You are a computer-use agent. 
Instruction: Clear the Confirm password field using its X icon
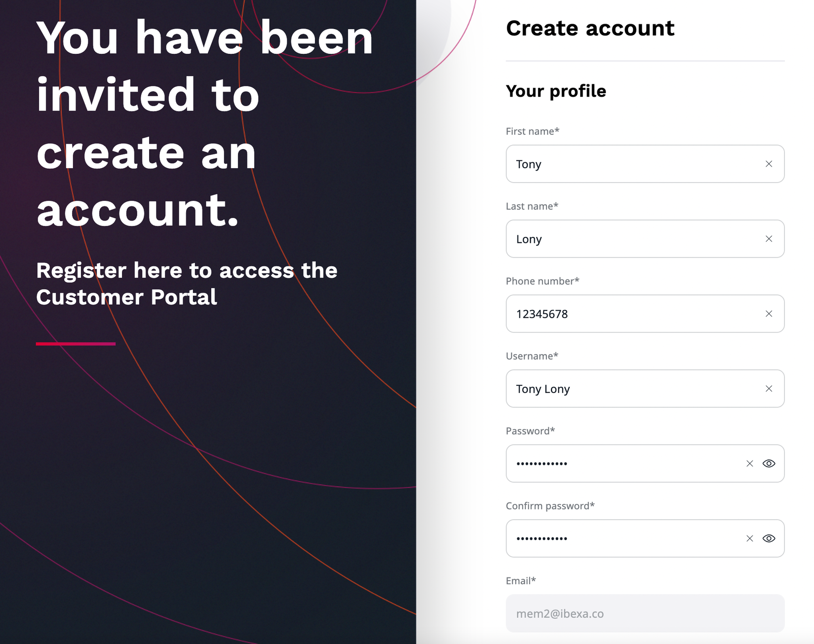(749, 538)
